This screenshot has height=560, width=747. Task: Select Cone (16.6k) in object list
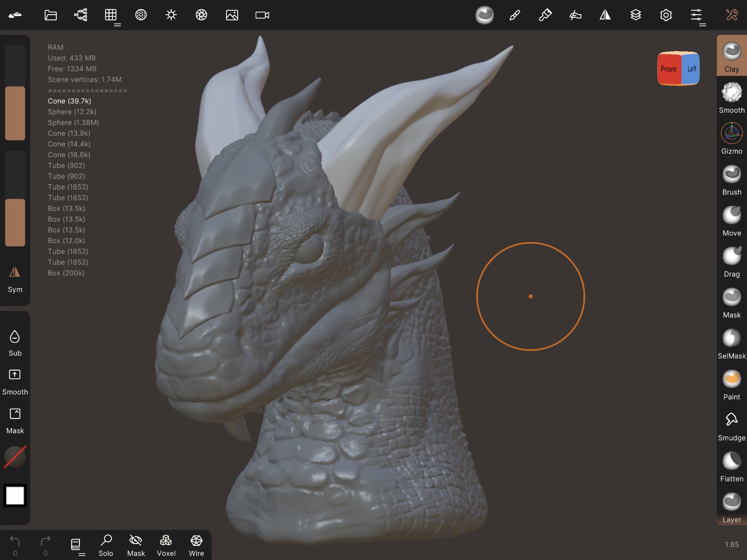pyautogui.click(x=69, y=155)
